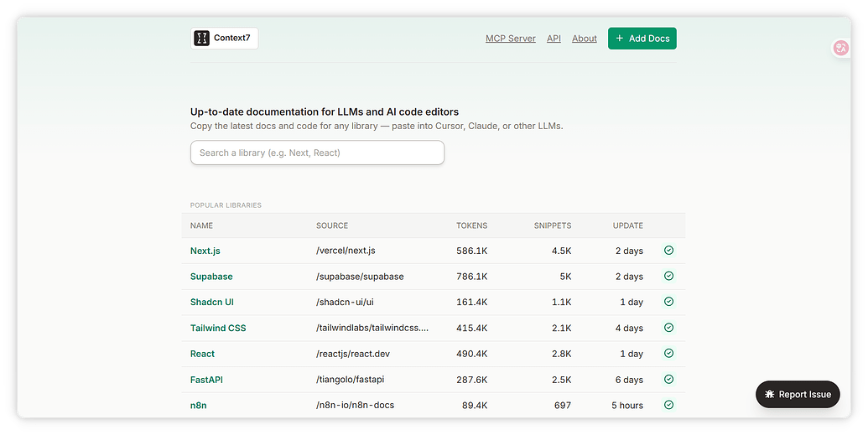Click the 2.8K snippets value
This screenshot has width=868, height=435.
coord(561,354)
